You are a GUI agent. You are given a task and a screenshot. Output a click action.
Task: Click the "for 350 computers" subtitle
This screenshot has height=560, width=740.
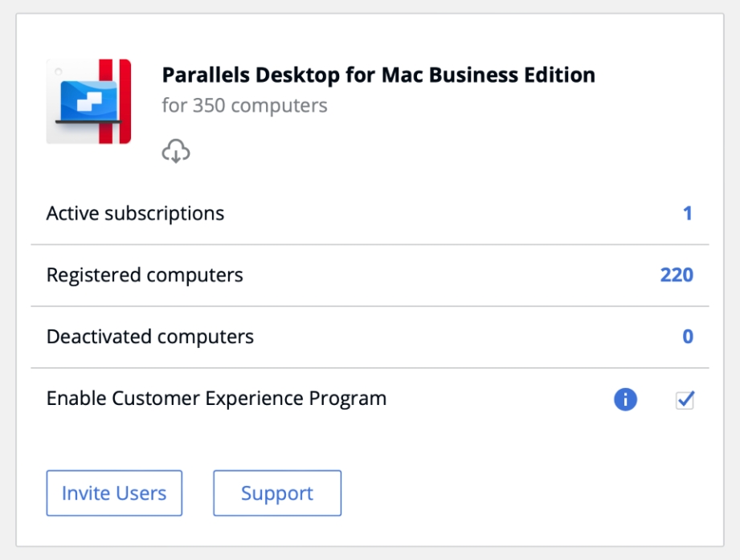pyautogui.click(x=244, y=106)
